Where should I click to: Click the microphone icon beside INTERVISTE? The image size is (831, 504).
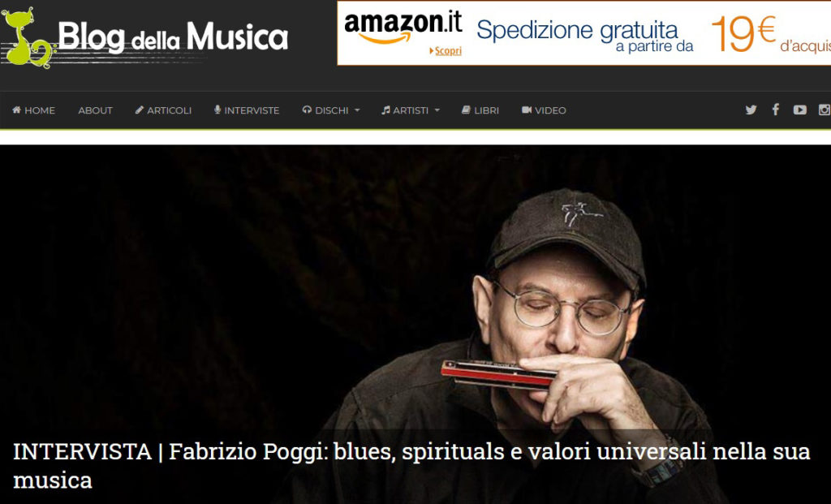click(x=217, y=110)
